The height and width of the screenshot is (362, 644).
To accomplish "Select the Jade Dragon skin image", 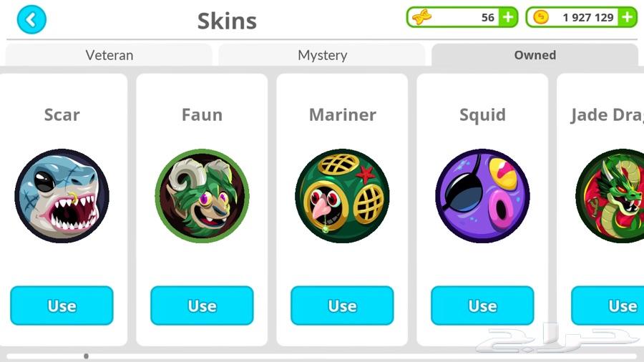I will point(610,196).
